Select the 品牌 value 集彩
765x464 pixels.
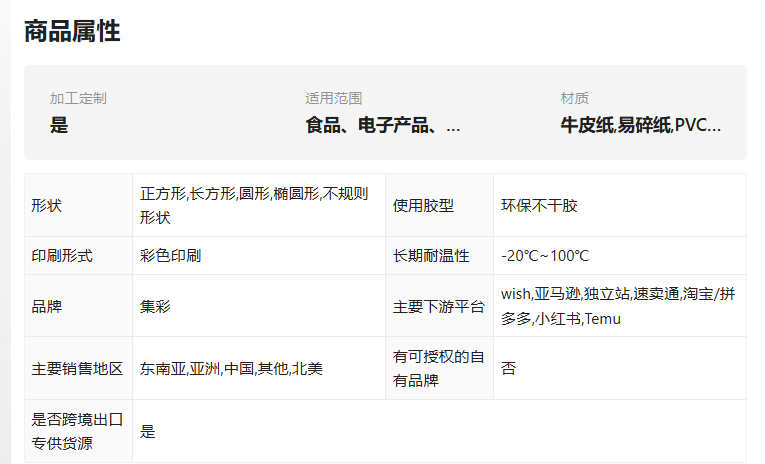pyautogui.click(x=155, y=306)
